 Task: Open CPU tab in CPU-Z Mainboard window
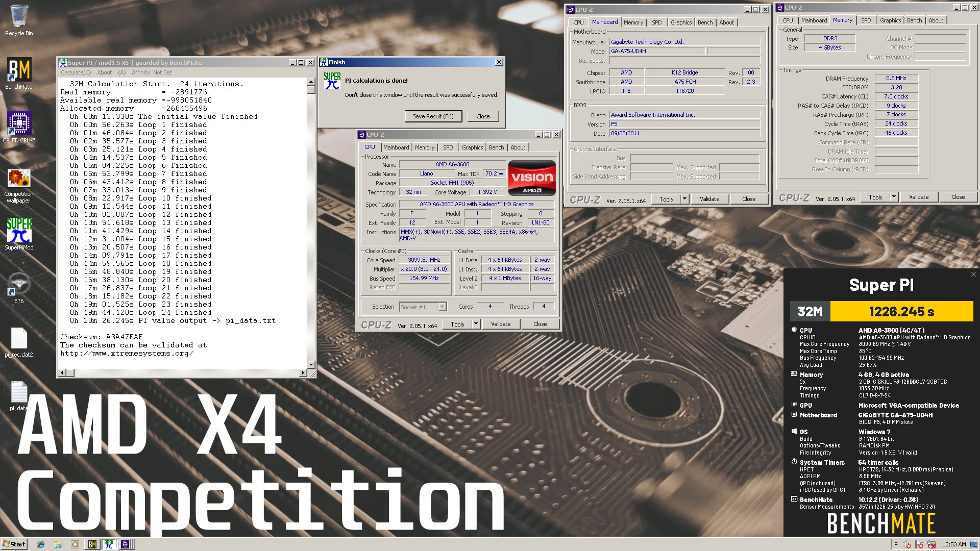point(578,22)
